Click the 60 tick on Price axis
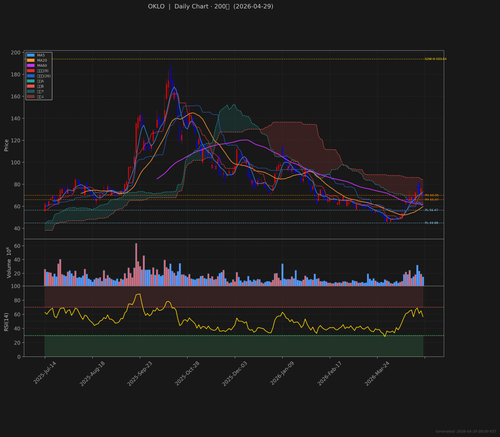500x437 pixels. pos(17,207)
